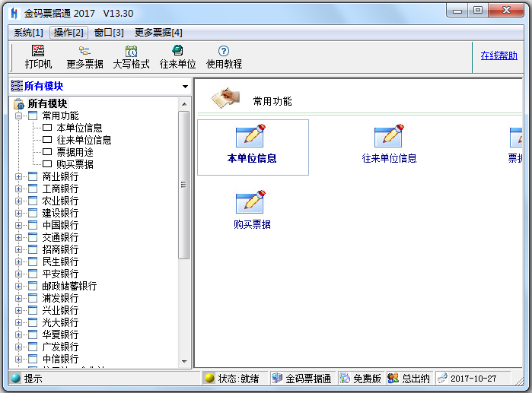Click the 在线帮助 link

[x=499, y=55]
